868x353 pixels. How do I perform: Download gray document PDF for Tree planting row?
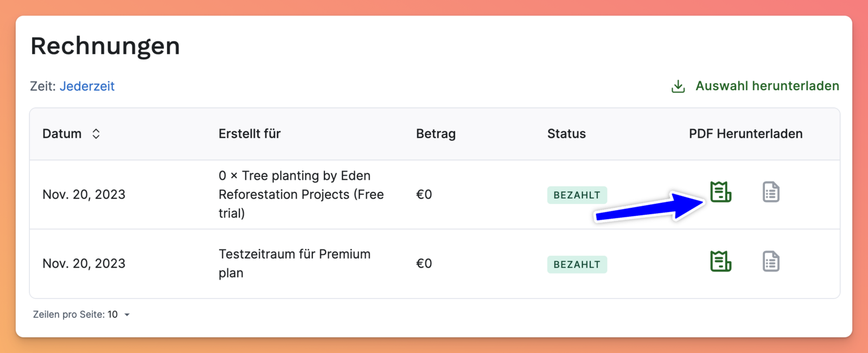(771, 192)
